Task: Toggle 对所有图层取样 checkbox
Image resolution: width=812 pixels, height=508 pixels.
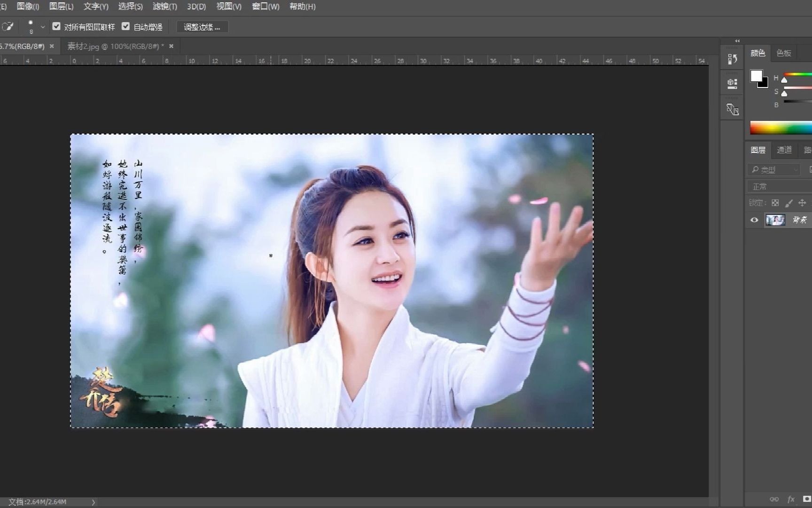Action: 56,26
